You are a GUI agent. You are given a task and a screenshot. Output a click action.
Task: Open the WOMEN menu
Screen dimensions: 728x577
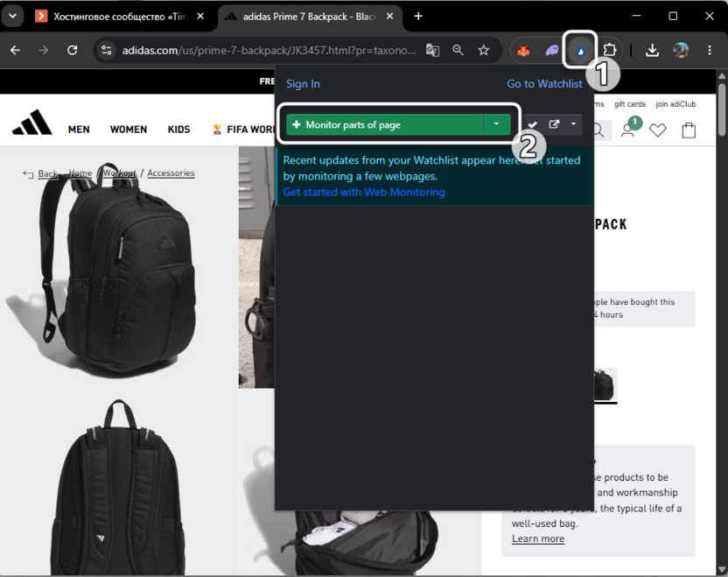click(129, 130)
